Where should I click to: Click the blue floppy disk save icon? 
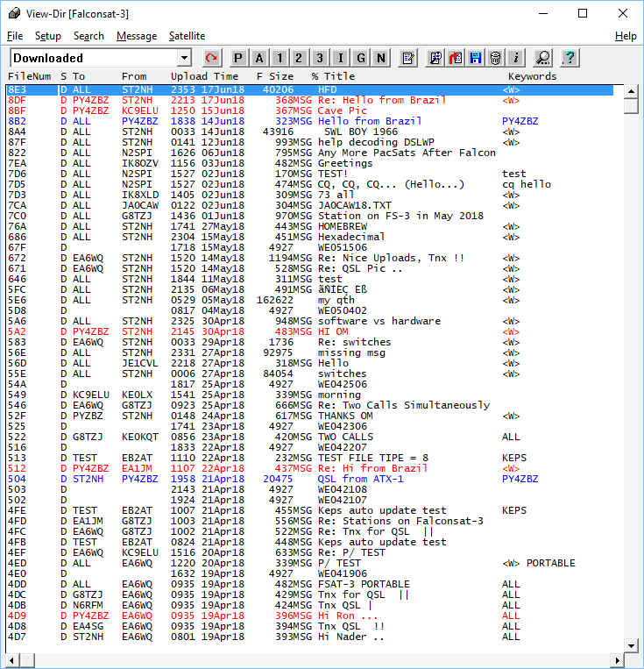[476, 58]
